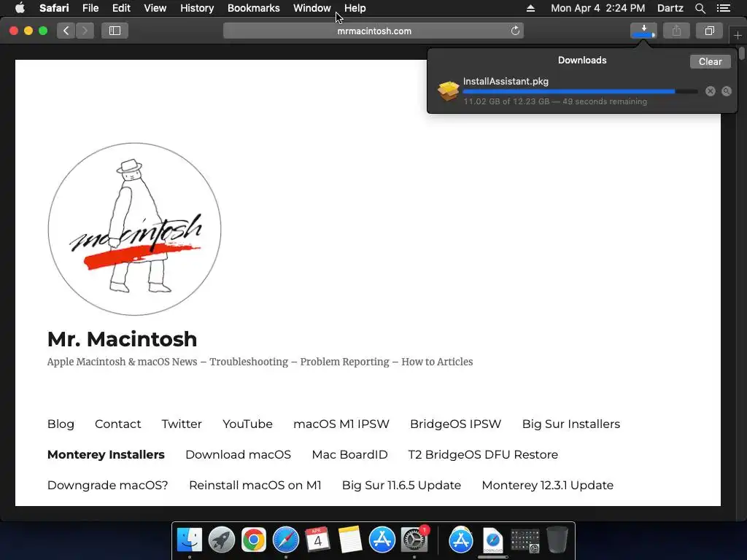Screen dimensions: 747x560
Task: Follow the YouTube link
Action: pyautogui.click(x=247, y=424)
